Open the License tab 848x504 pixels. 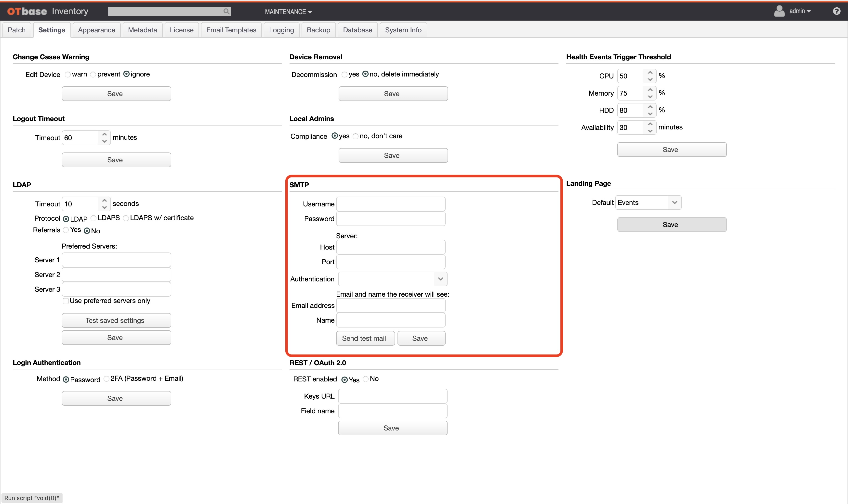point(182,30)
